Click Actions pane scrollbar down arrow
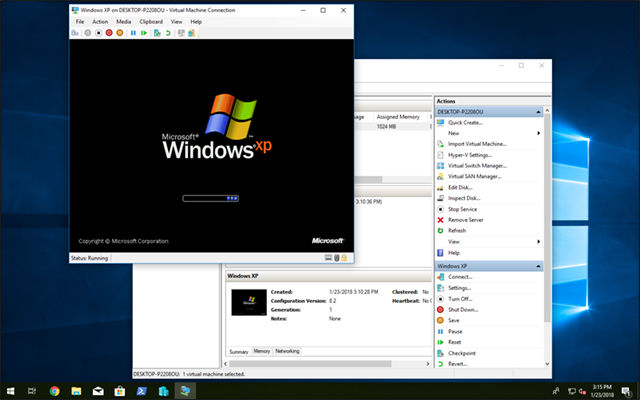The height and width of the screenshot is (400, 640). point(547,364)
